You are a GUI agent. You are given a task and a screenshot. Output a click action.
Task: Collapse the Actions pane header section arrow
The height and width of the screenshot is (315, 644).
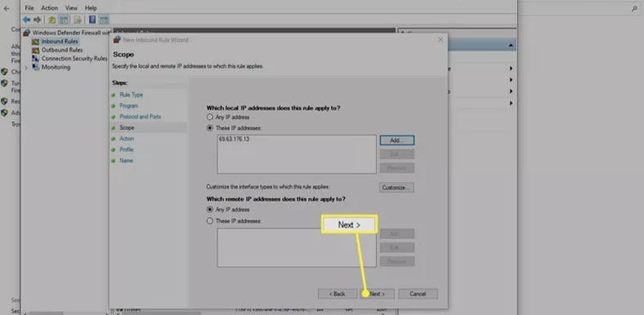510,45
